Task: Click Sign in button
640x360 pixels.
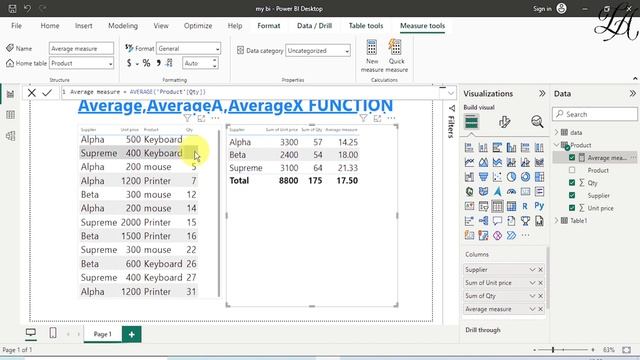Action: tap(550, 9)
